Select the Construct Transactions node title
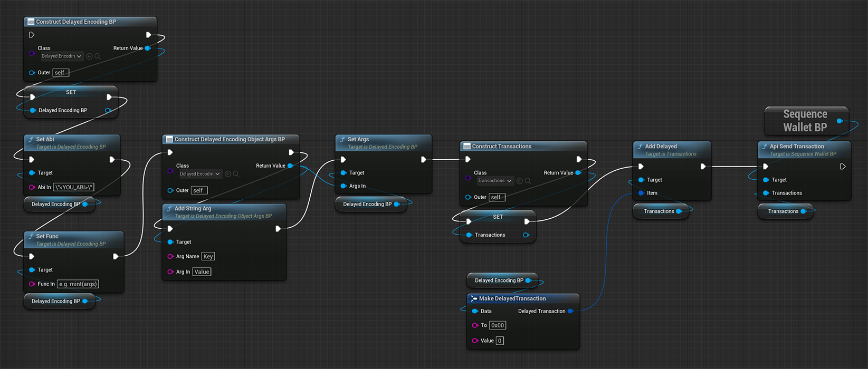Viewport: 868px width, 369px height. [x=502, y=146]
